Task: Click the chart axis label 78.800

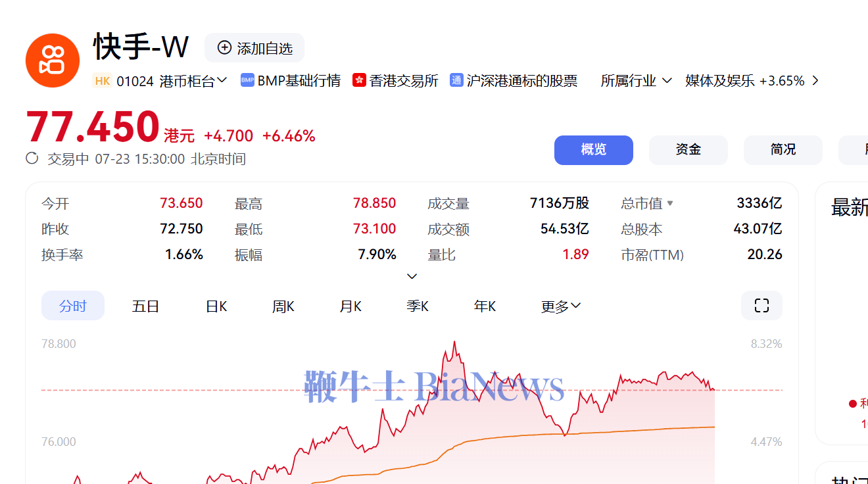Action: [x=59, y=344]
